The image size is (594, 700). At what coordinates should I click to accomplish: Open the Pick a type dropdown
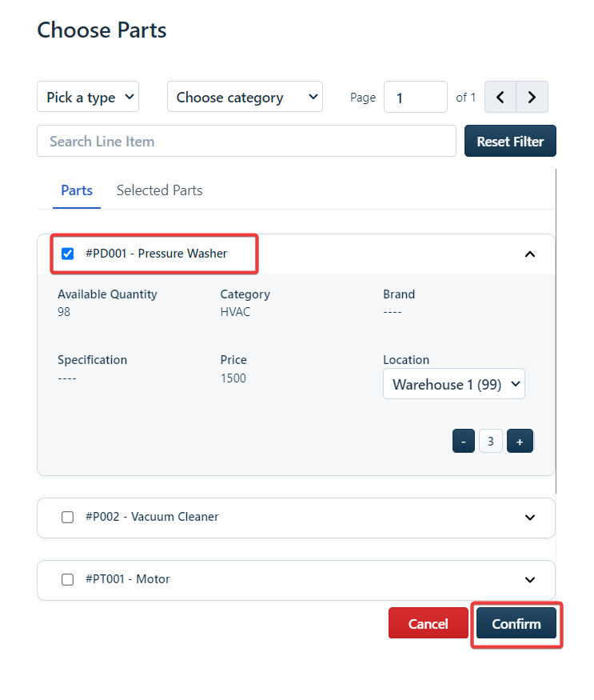tap(88, 98)
